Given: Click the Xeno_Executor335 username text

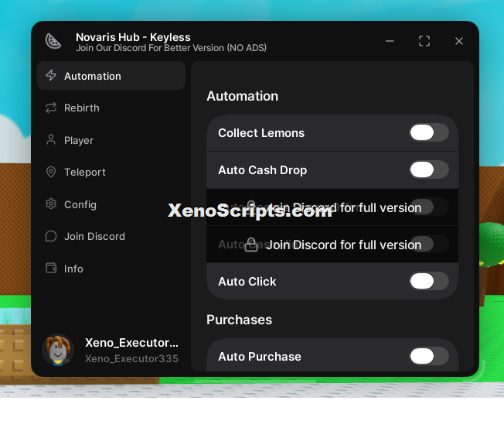Looking at the screenshot, I should tap(131, 358).
